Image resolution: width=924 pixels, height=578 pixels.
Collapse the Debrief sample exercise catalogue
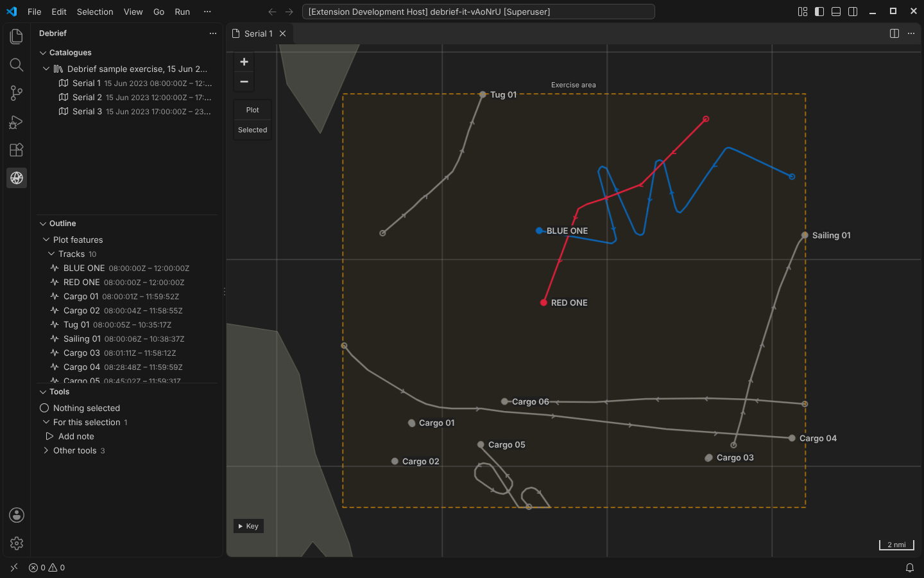point(46,69)
